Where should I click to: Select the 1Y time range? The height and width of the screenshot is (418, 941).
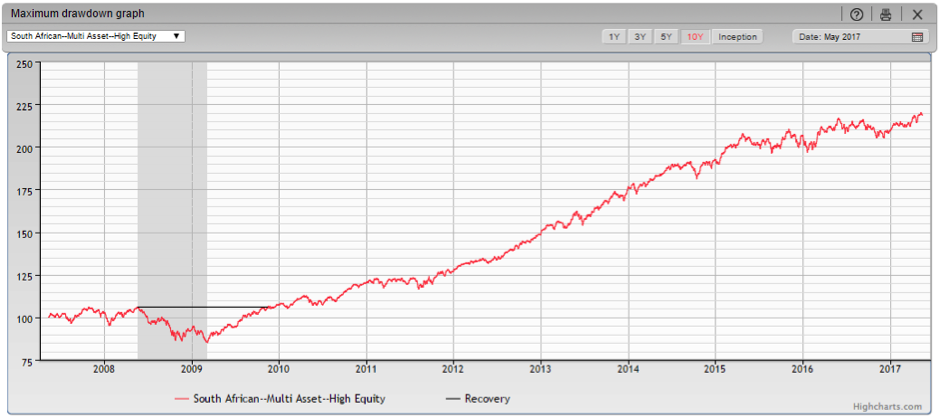pyautogui.click(x=614, y=37)
